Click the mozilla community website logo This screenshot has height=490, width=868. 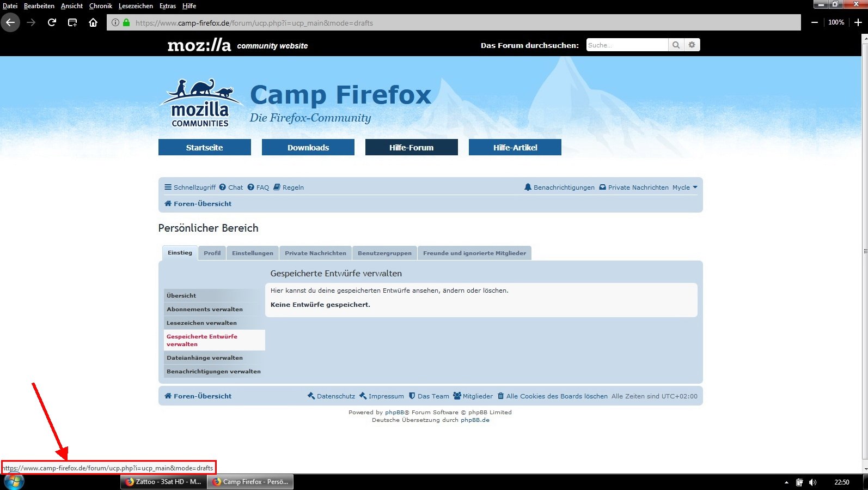click(x=237, y=45)
